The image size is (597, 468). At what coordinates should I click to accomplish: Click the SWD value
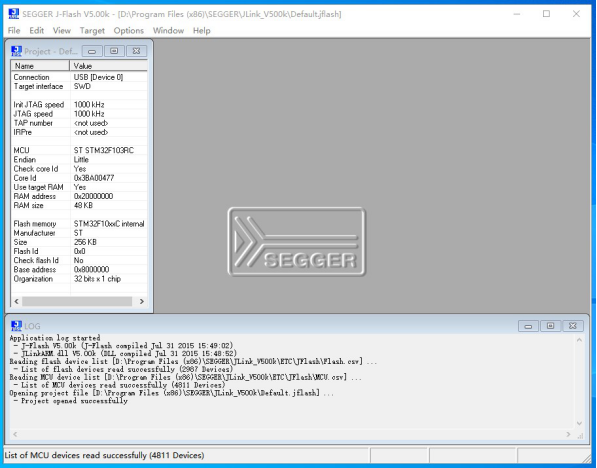point(82,86)
